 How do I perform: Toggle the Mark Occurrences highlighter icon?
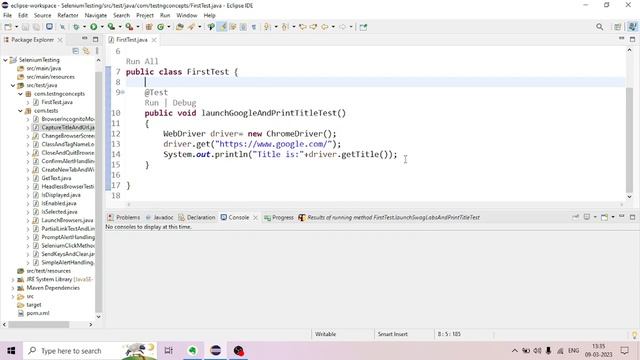(222, 27)
